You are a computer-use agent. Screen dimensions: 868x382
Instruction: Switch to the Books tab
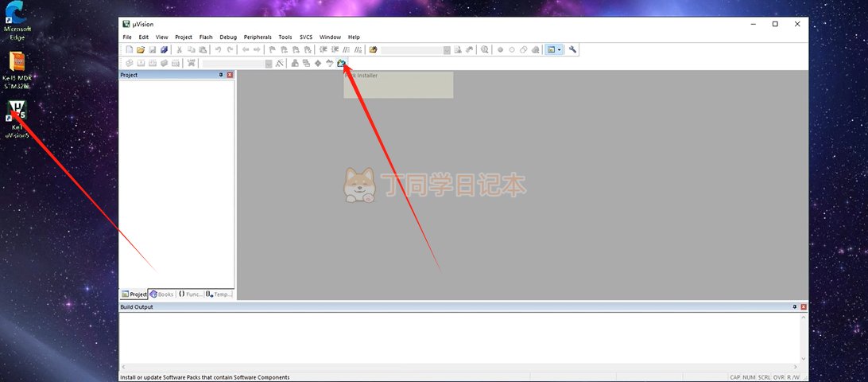pyautogui.click(x=161, y=294)
